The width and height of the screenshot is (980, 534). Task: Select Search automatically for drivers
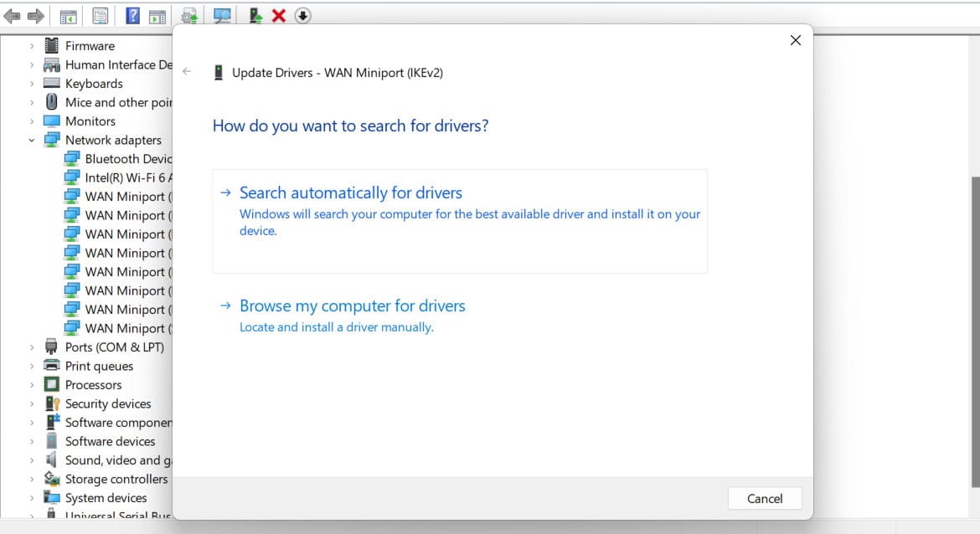pos(350,193)
